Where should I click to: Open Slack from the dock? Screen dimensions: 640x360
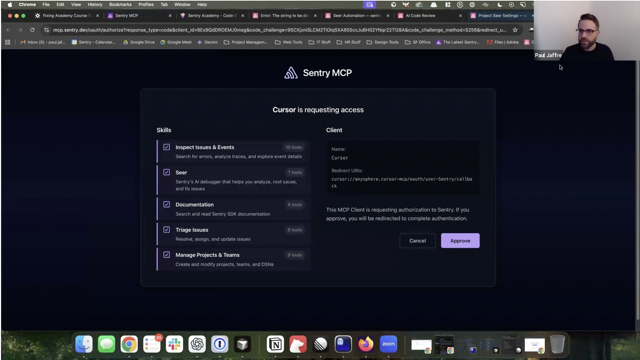click(174, 344)
